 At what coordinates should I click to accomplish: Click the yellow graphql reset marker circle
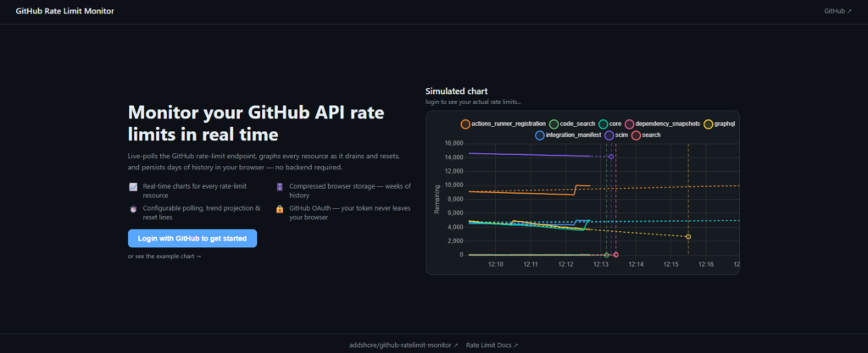point(688,237)
